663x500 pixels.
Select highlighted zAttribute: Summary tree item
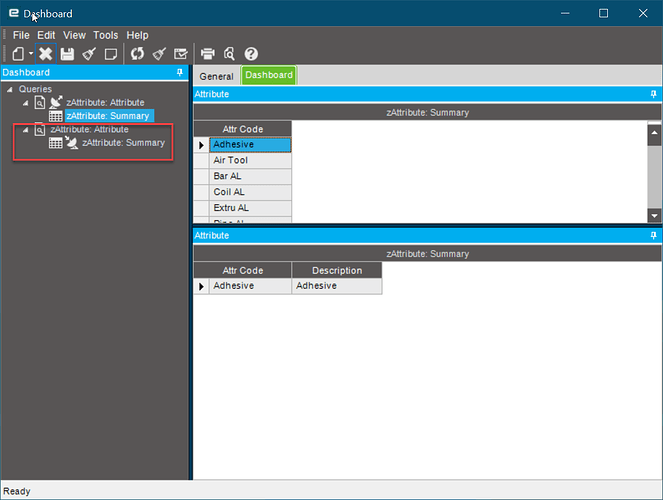pos(108,115)
